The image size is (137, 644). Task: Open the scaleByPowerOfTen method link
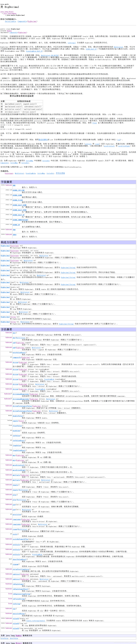(x=20, y=539)
